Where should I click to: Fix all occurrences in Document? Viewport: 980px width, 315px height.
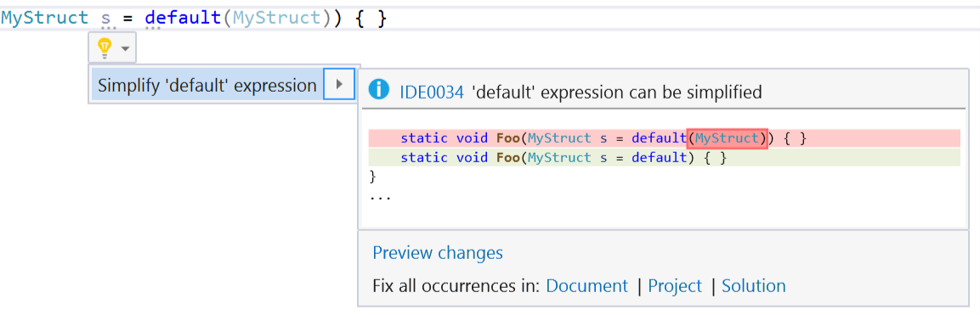(586, 285)
